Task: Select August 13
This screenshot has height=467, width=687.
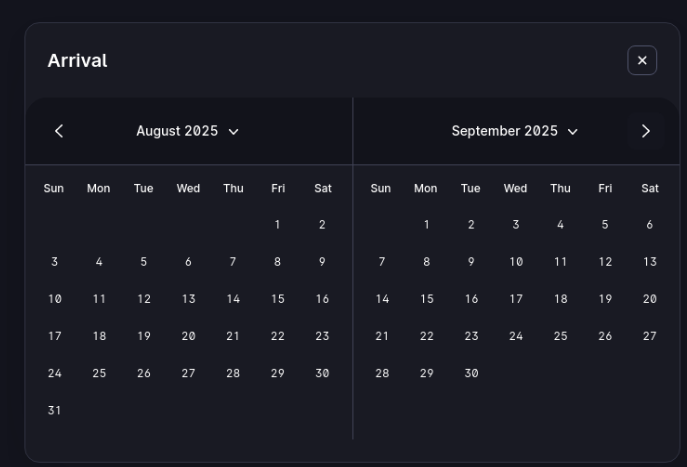Action: (188, 299)
